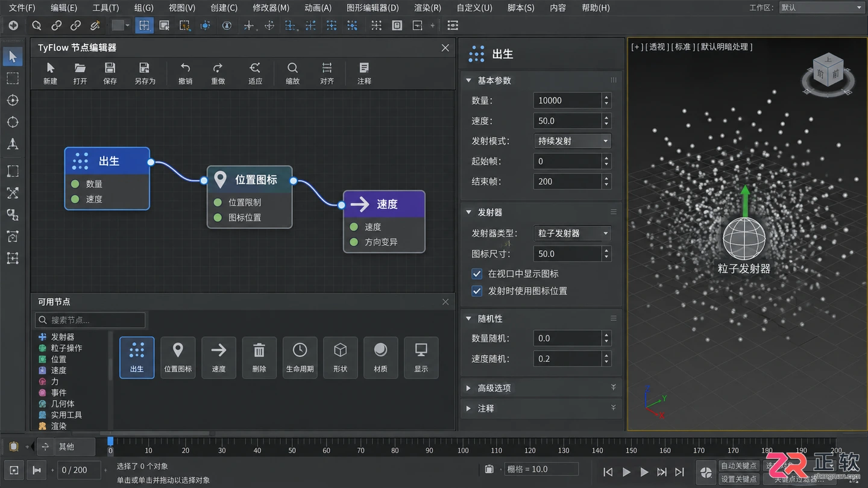Viewport: 868px width, 488px height.
Task: Click the 对齐 align icon
Action: coord(327,67)
